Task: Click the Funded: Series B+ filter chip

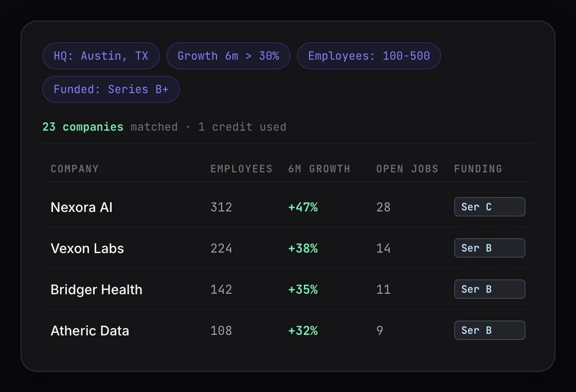Action: click(111, 90)
